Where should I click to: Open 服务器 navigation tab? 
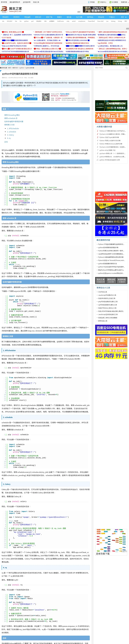pyautogui.click(x=69, y=17)
